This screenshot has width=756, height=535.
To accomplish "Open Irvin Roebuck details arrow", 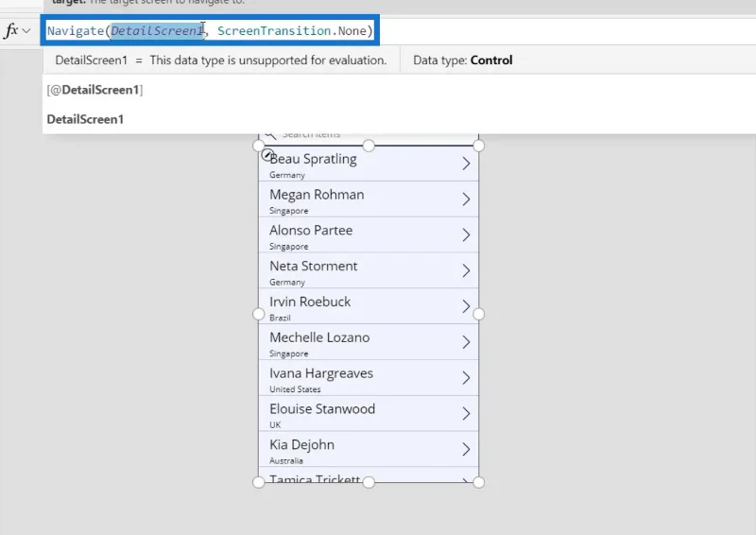I will coord(466,306).
